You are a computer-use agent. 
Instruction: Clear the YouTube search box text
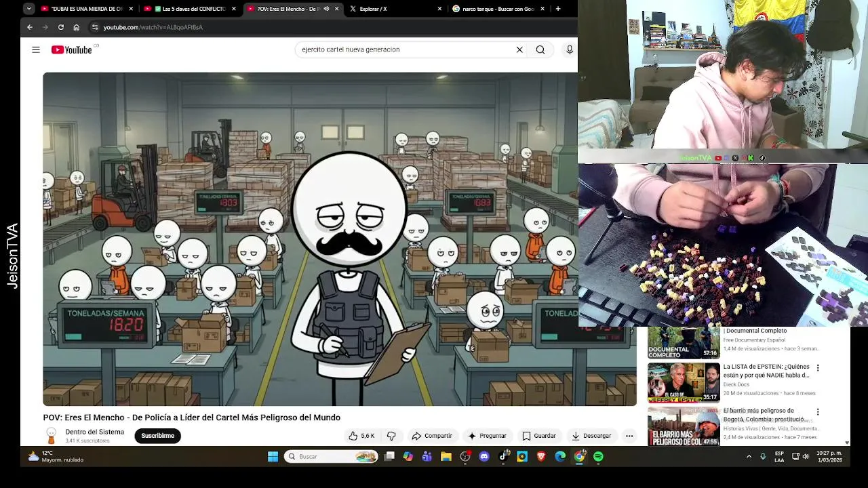(x=519, y=49)
